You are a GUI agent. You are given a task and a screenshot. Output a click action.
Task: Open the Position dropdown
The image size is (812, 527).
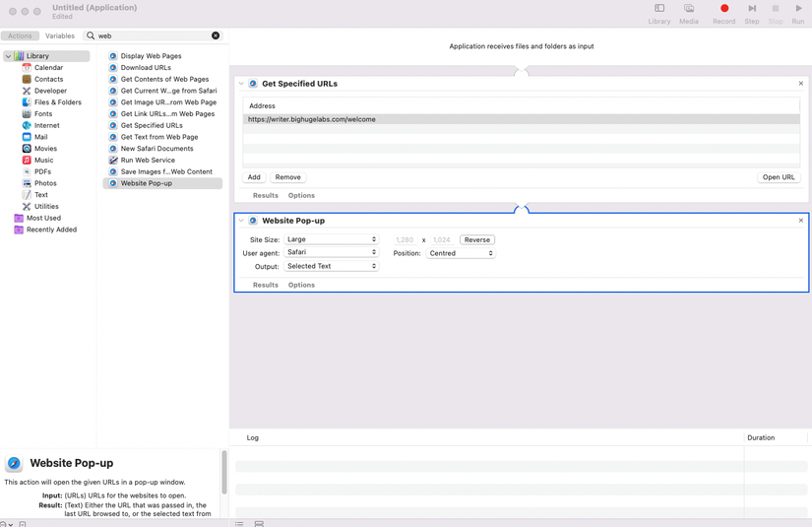click(x=461, y=253)
